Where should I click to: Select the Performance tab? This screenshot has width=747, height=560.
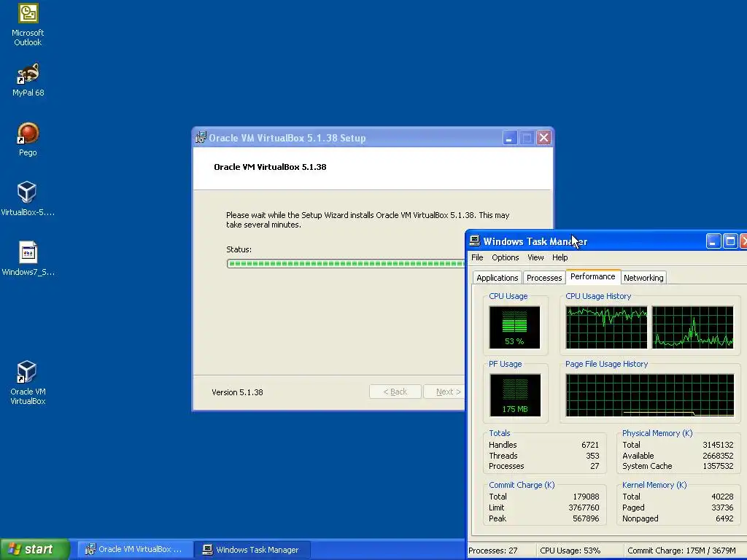(592, 276)
